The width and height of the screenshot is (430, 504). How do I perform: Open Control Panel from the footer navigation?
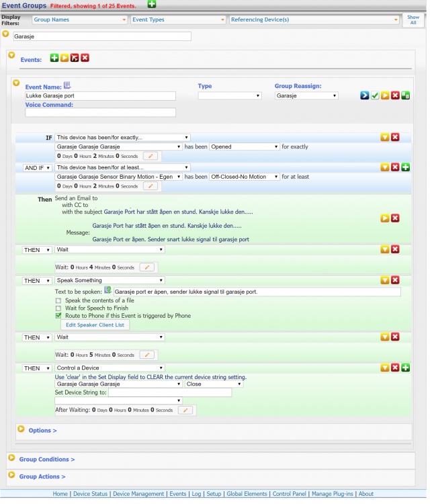(290, 494)
